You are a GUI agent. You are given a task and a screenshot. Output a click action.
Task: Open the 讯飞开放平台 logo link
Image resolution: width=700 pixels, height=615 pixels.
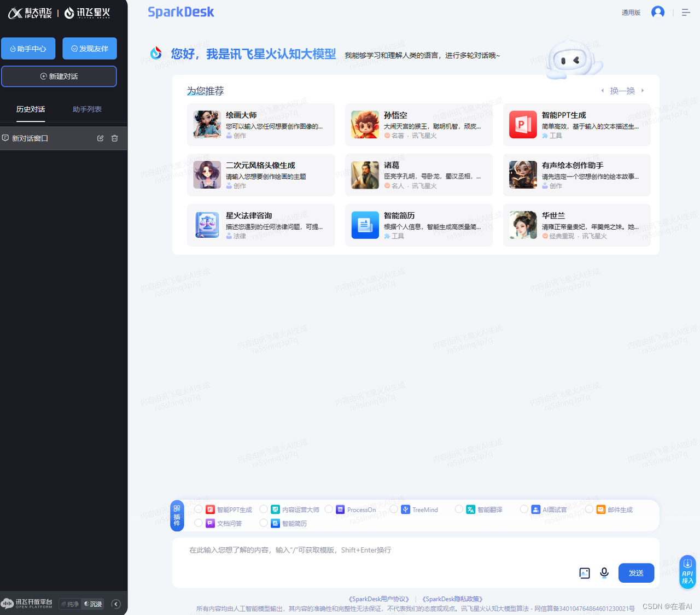pyautogui.click(x=27, y=604)
